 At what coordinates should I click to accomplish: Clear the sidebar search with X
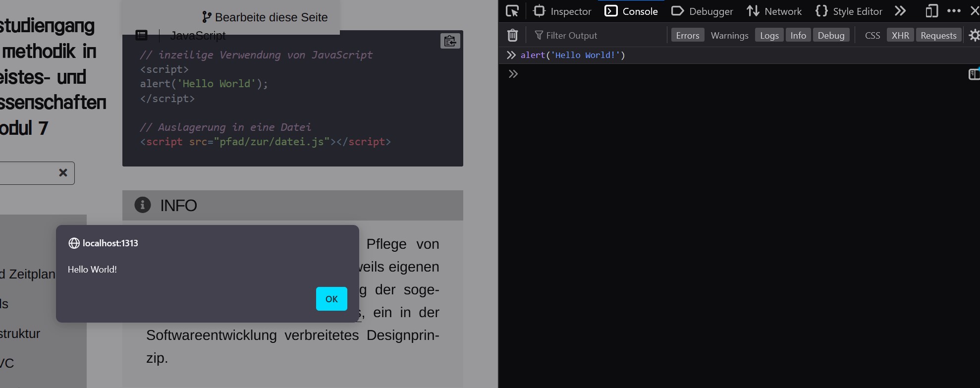pyautogui.click(x=63, y=172)
